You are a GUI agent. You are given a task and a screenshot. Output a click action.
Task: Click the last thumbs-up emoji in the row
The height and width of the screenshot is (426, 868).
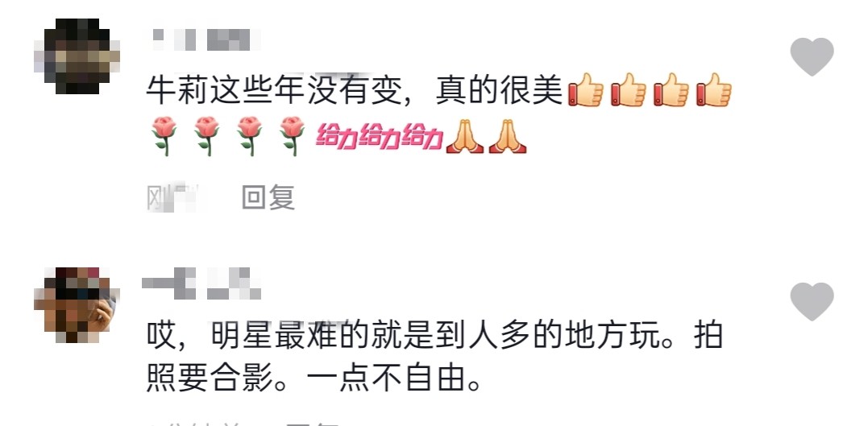point(714,89)
